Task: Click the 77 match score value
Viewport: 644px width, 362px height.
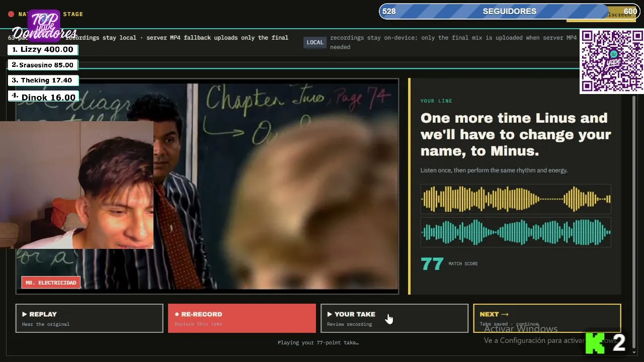Action: (x=432, y=264)
